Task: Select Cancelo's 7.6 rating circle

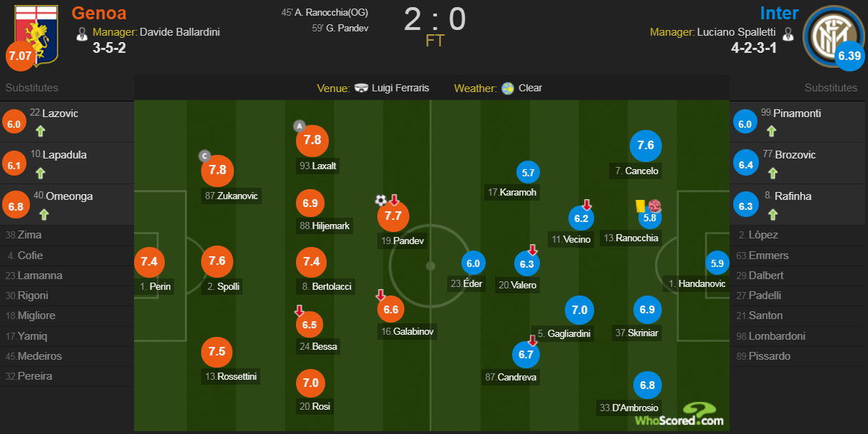Action: coord(645,145)
